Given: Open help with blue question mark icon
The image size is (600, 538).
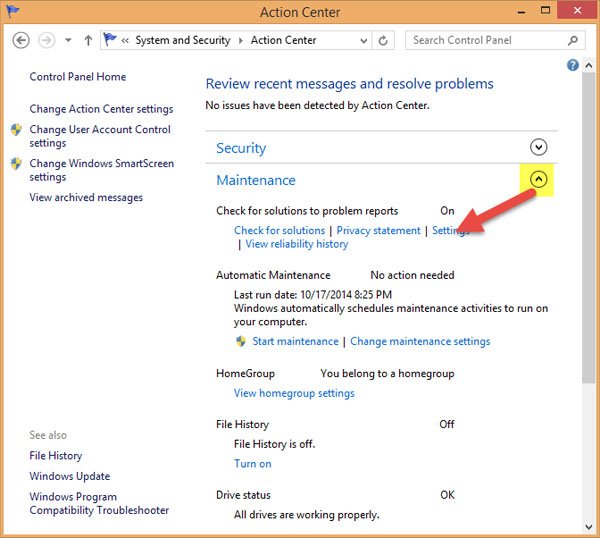Looking at the screenshot, I should 572,65.
